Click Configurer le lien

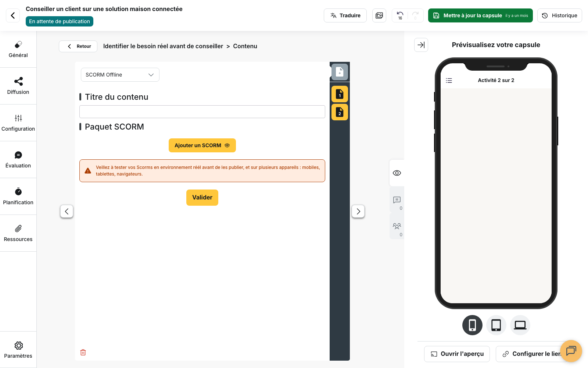tap(532, 354)
